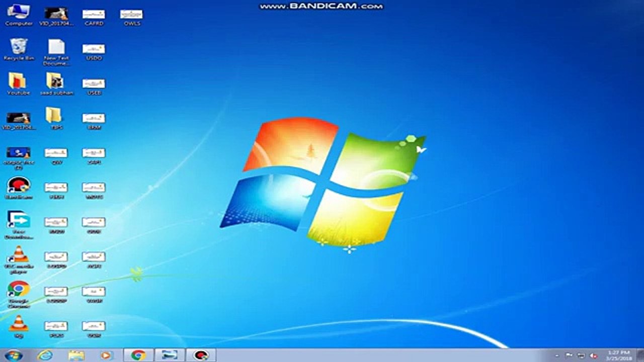Select the Bandicam shortcut on the desktop
The width and height of the screenshot is (644, 362).
pos(19,188)
